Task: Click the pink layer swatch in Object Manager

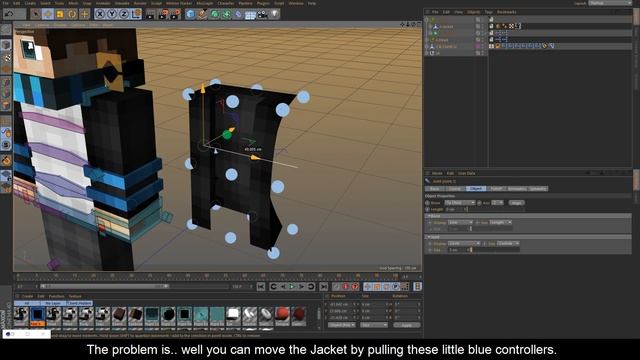Action: (x=478, y=47)
